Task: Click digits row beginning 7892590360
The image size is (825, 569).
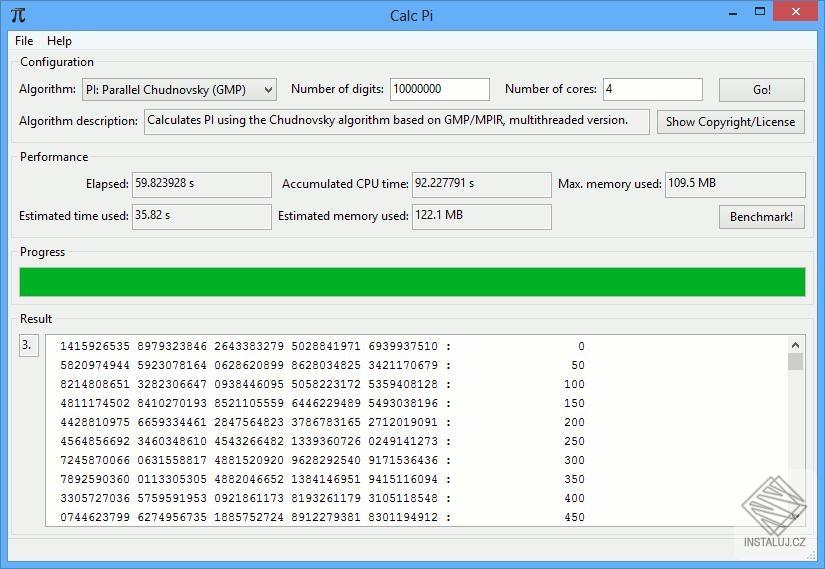Action: click(x=322, y=479)
